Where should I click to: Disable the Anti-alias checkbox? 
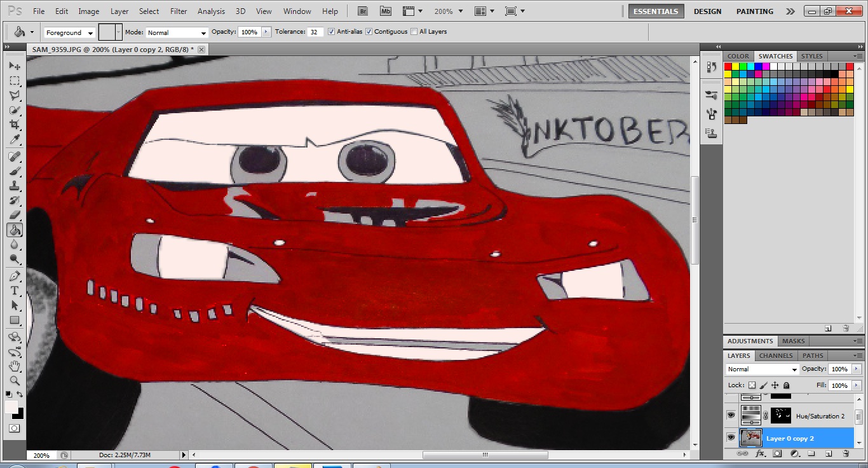331,32
